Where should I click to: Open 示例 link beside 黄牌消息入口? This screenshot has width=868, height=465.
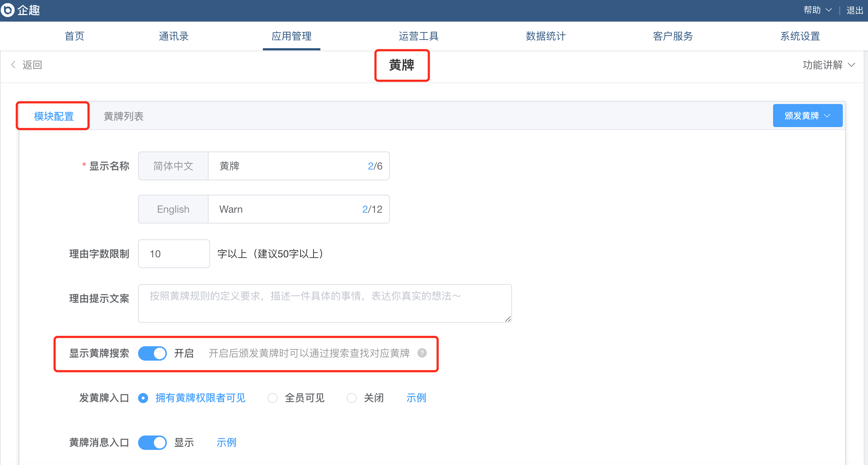(226, 442)
